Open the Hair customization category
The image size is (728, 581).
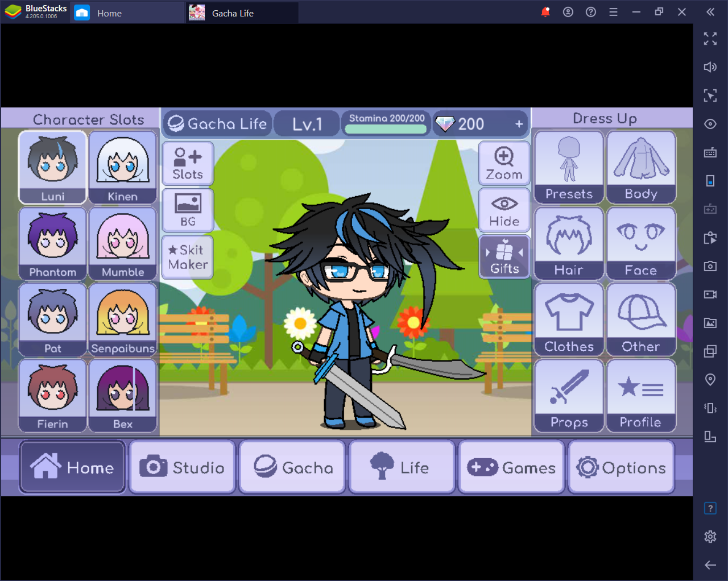pyautogui.click(x=569, y=243)
